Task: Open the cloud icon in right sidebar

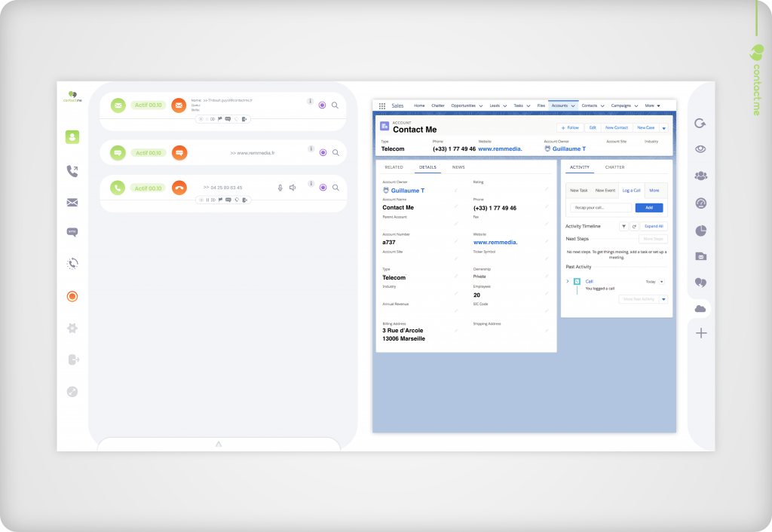Action: [700, 308]
